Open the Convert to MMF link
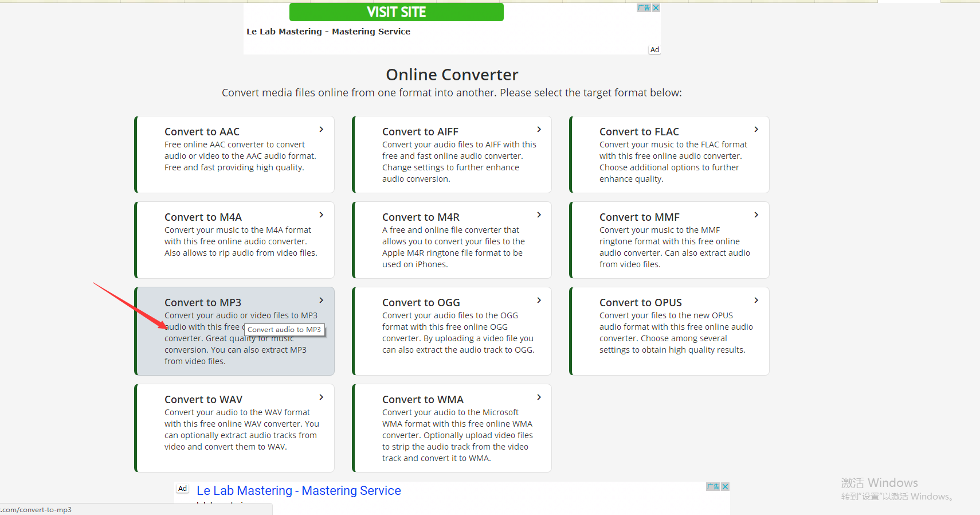 640,217
